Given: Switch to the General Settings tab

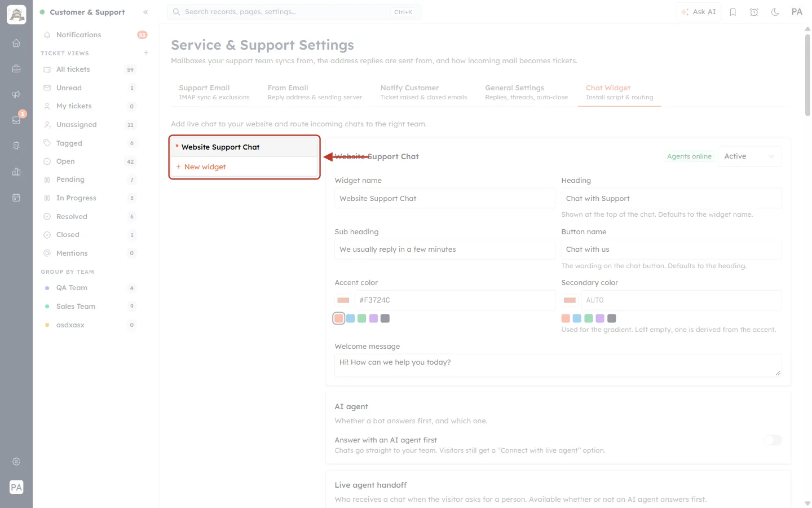Looking at the screenshot, I should 526,93.
